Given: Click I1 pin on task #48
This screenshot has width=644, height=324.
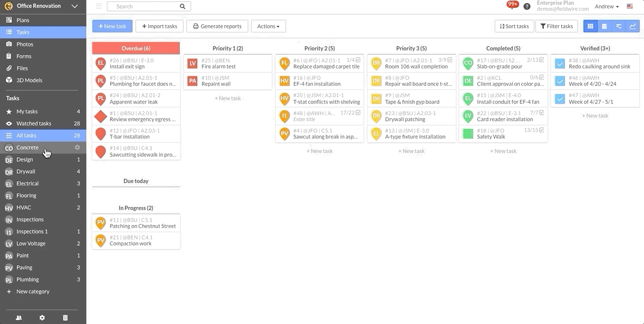Looking at the screenshot, I should [284, 116].
